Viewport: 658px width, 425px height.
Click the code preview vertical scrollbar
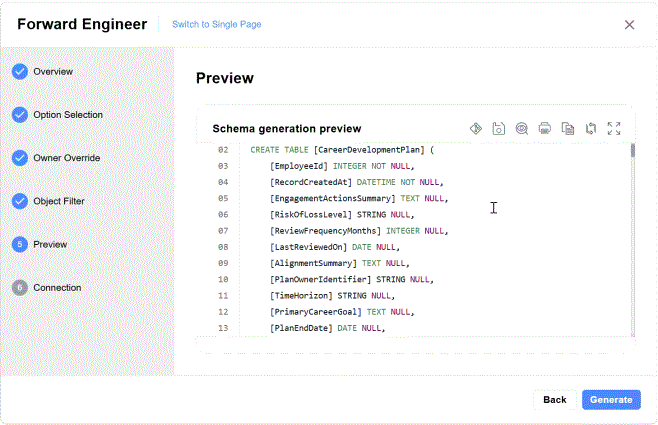(x=632, y=239)
